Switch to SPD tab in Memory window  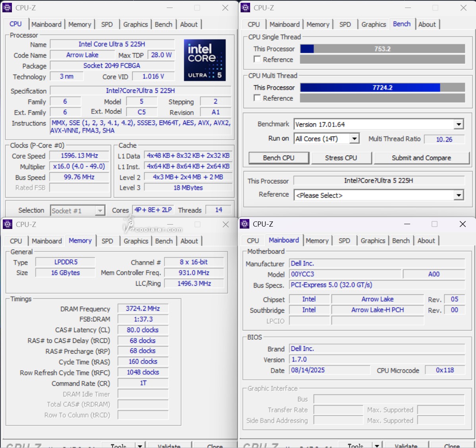pos(107,241)
